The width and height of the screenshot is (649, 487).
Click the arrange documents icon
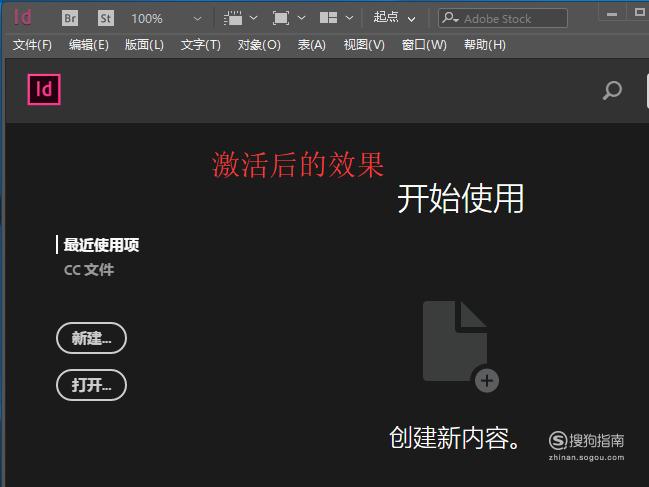[329, 18]
